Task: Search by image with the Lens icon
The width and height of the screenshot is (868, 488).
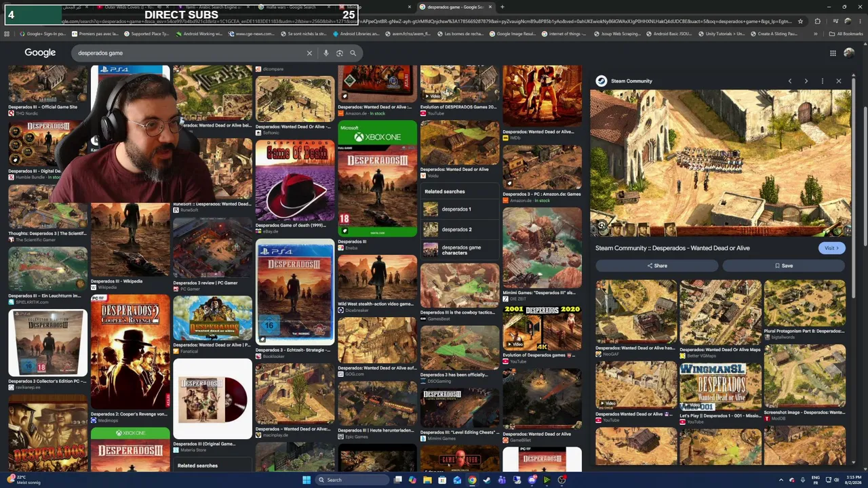Action: (x=340, y=53)
